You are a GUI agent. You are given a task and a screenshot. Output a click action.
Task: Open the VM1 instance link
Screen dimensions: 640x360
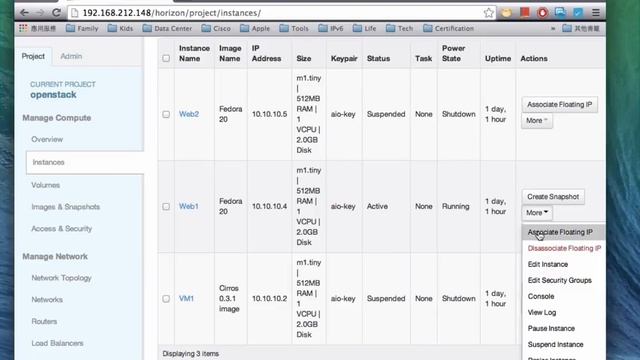pyautogui.click(x=186, y=299)
